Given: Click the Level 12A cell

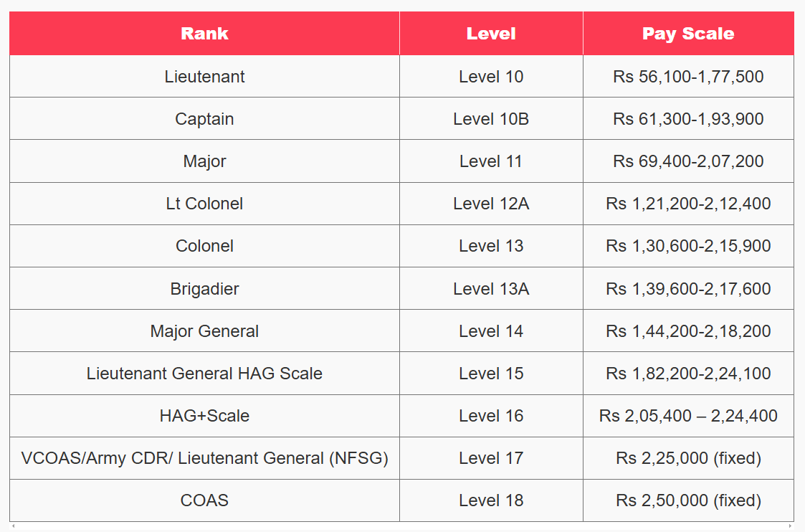Looking at the screenshot, I should tap(491, 204).
